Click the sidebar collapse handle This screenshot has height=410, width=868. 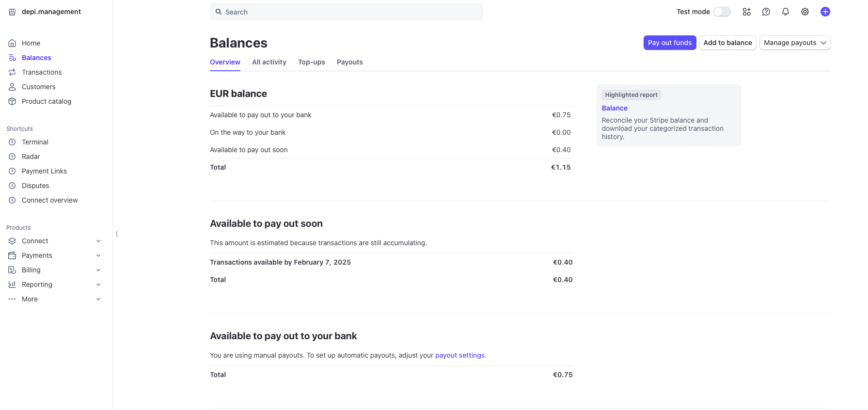pyautogui.click(x=117, y=234)
